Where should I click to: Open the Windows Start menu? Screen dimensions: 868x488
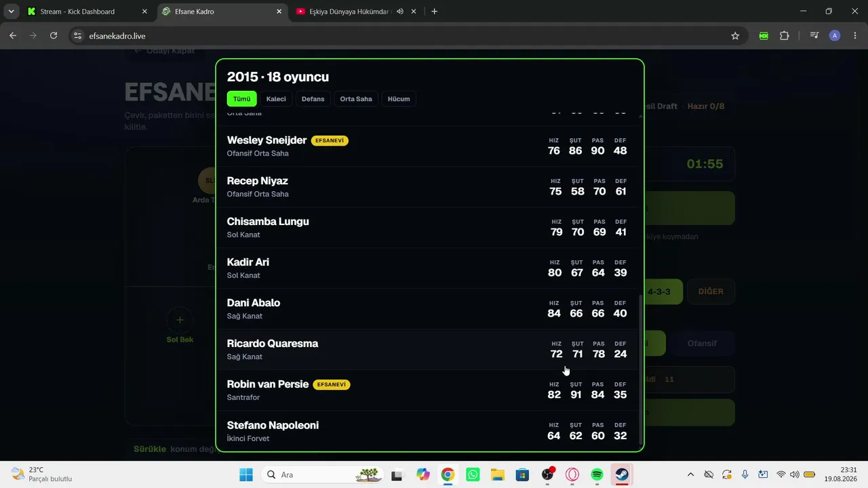[246, 474]
